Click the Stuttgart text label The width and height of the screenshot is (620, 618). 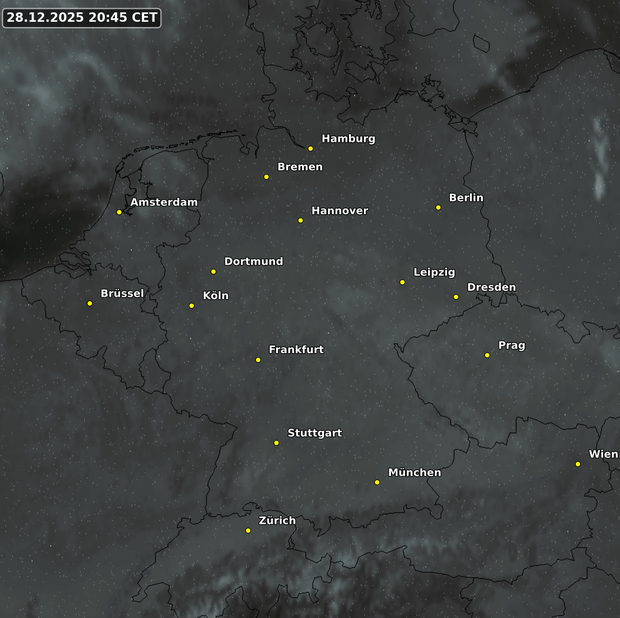point(314,433)
